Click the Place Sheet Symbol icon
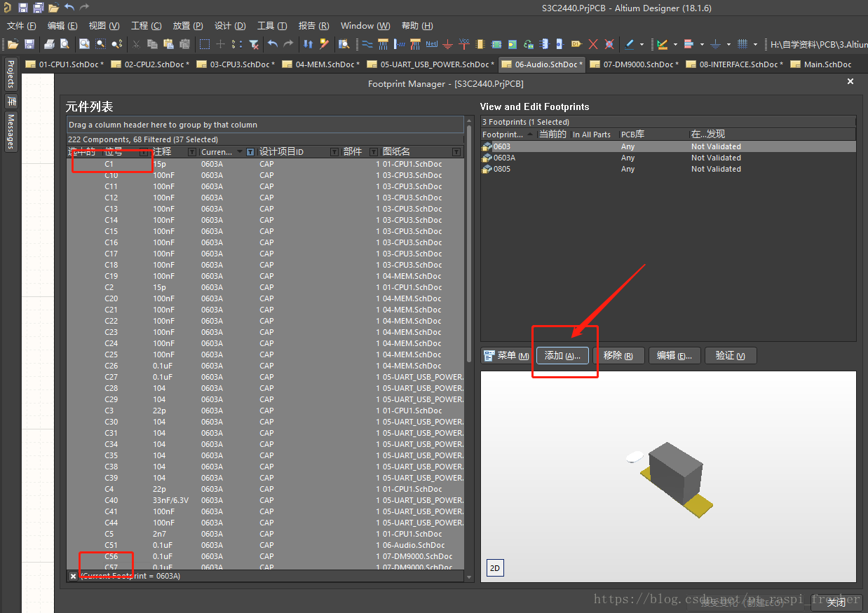This screenshot has height=613, width=868. [x=496, y=44]
